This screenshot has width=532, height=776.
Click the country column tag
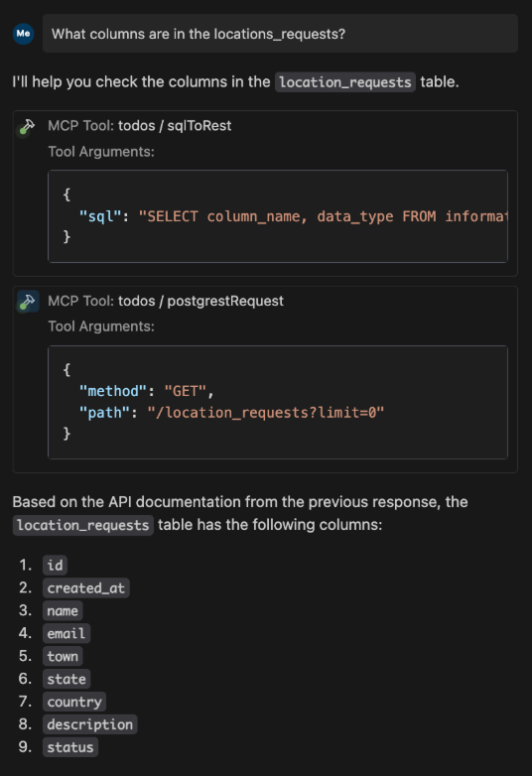tap(74, 702)
